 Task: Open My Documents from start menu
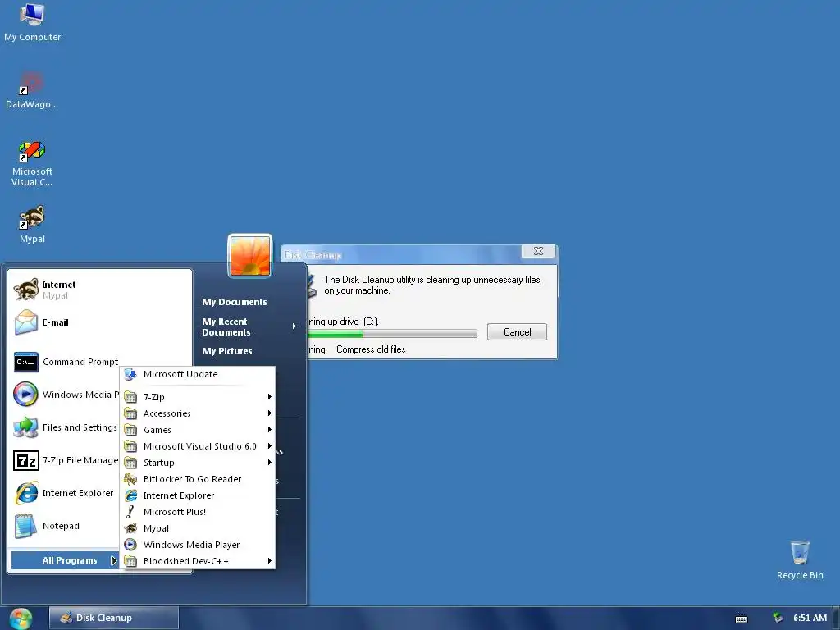point(234,302)
